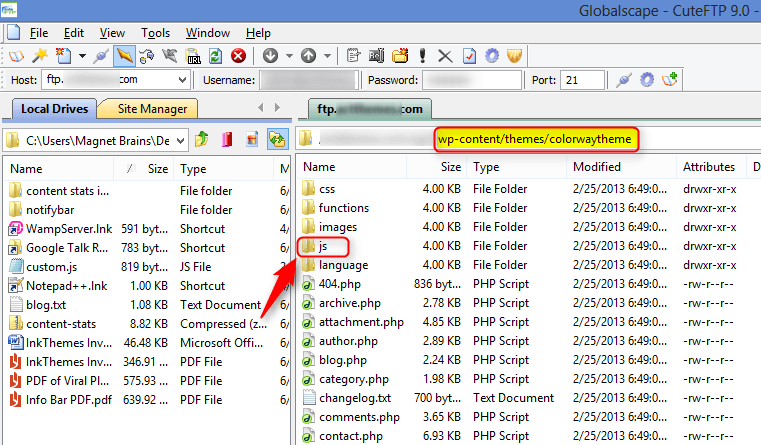Screen dimensions: 761x445
Task: Open the local path dropdown
Action: point(181,141)
